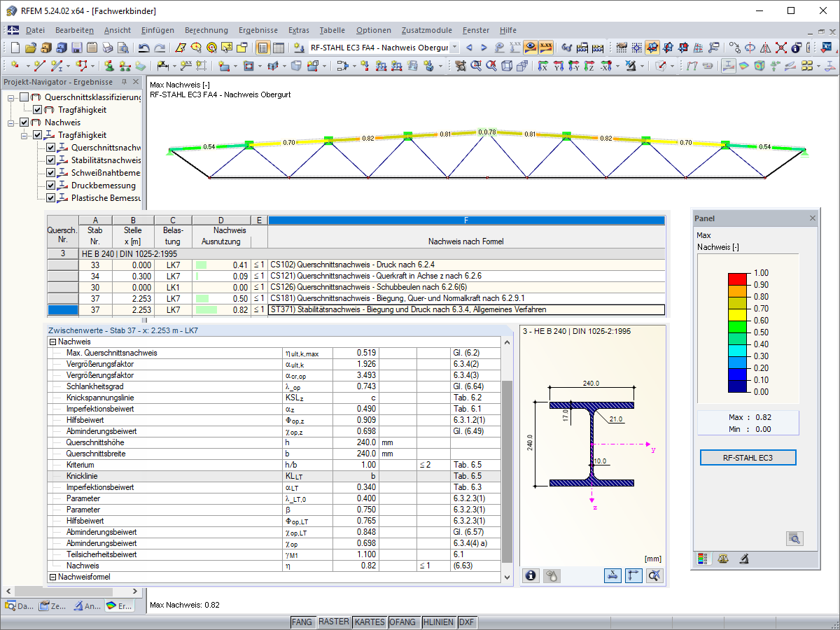Screen dimensions: 840x630
Task: Toggle the axes display in section preview
Action: 633,575
